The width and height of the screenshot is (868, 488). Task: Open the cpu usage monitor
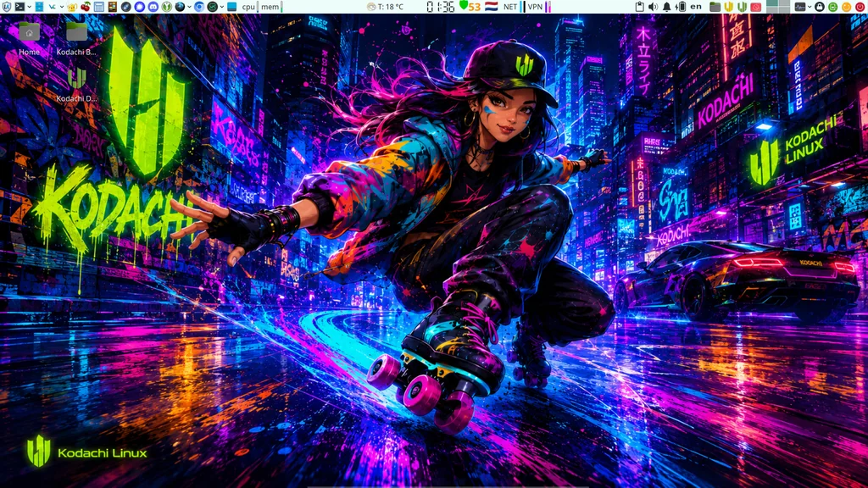click(250, 7)
